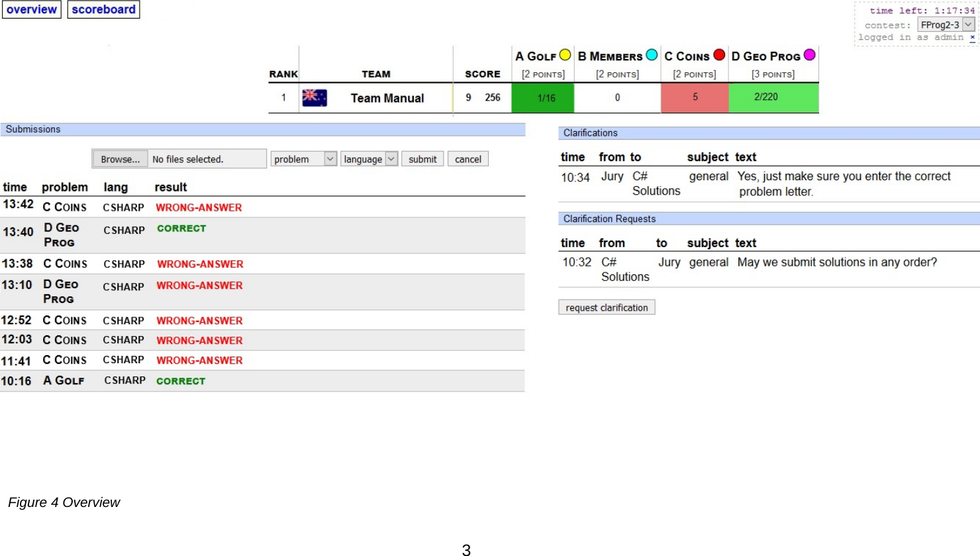
Task: Click 'CSHARP' in the 12:52 submission row
Action: [x=123, y=321]
